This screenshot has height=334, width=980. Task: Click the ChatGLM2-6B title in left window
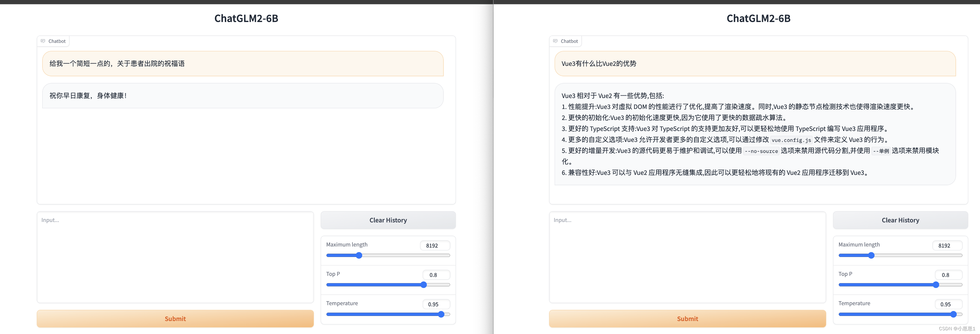click(246, 18)
